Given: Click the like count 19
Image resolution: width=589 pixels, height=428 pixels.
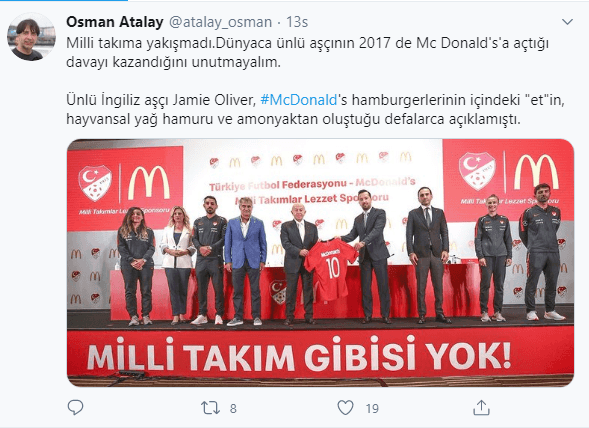Looking at the screenshot, I should click(x=372, y=408).
